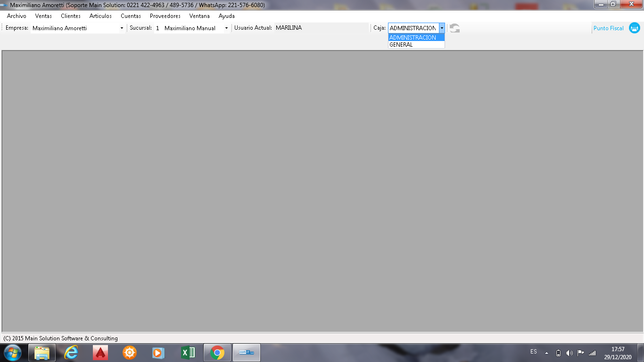Open the Proveedores menu

[165, 16]
